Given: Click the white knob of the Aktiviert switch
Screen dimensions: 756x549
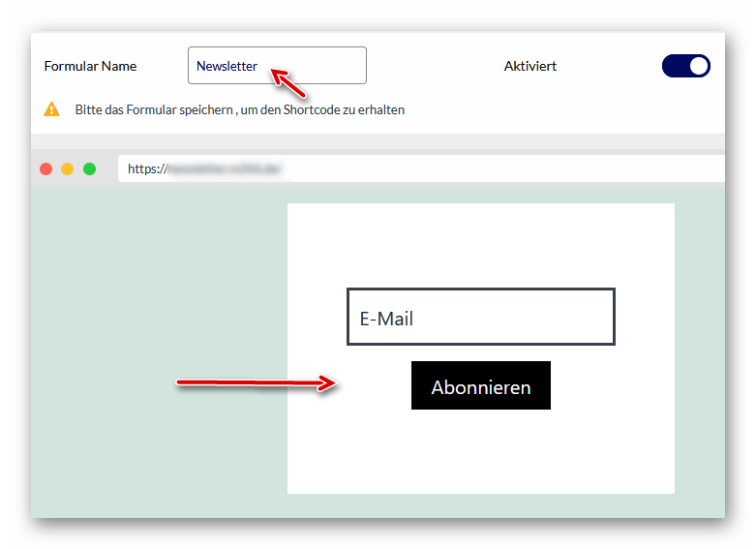Looking at the screenshot, I should (x=699, y=66).
